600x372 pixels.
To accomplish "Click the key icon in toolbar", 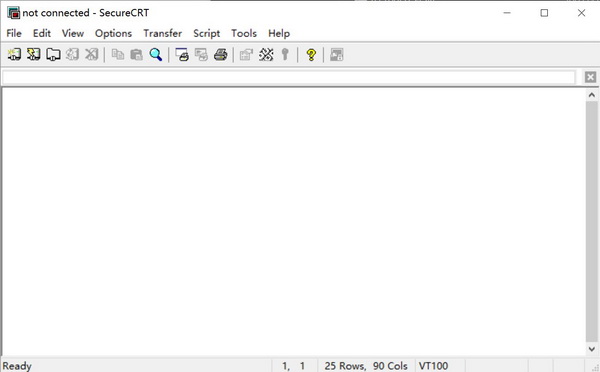I will 285,55.
